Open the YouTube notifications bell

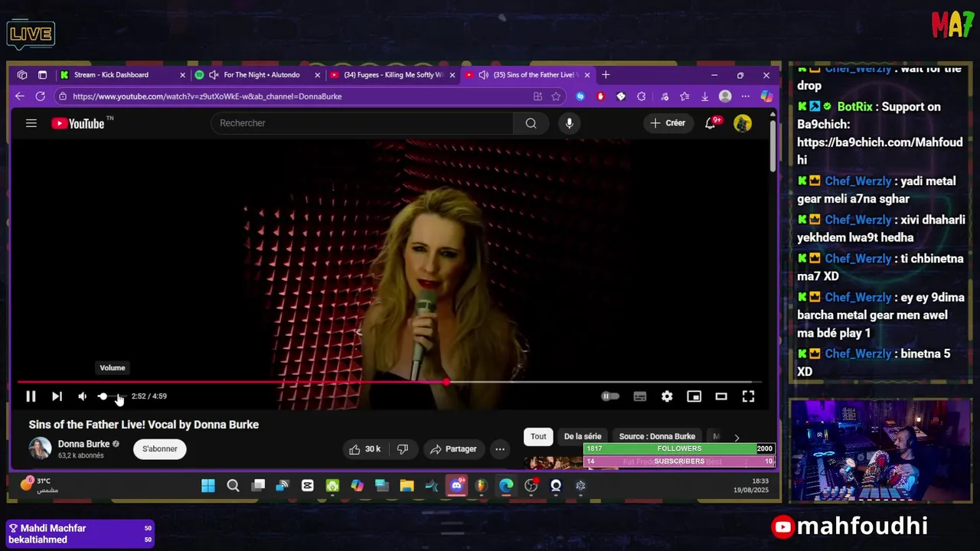point(711,123)
